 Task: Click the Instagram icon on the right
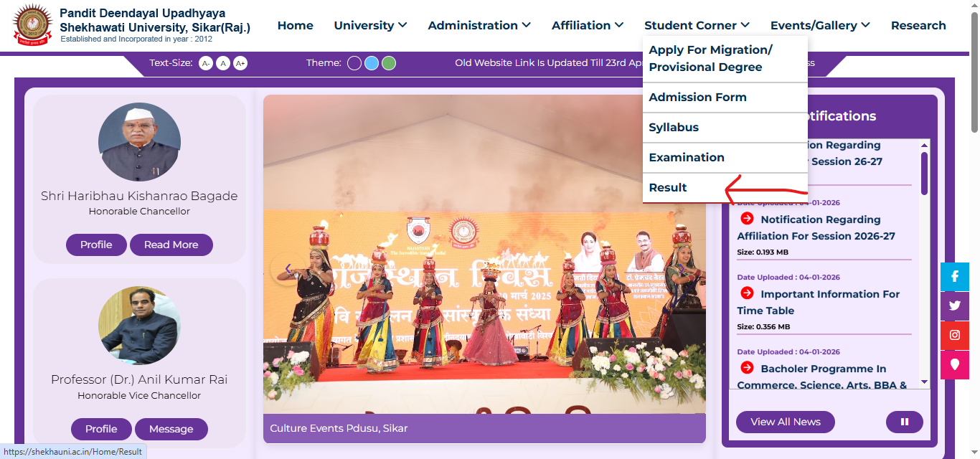[954, 335]
